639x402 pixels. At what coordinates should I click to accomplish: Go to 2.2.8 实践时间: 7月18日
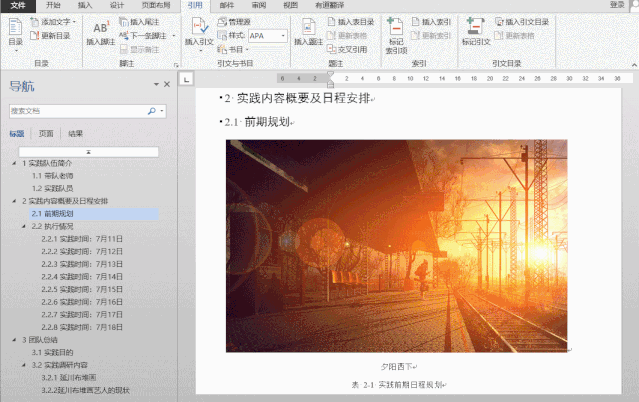point(82,327)
